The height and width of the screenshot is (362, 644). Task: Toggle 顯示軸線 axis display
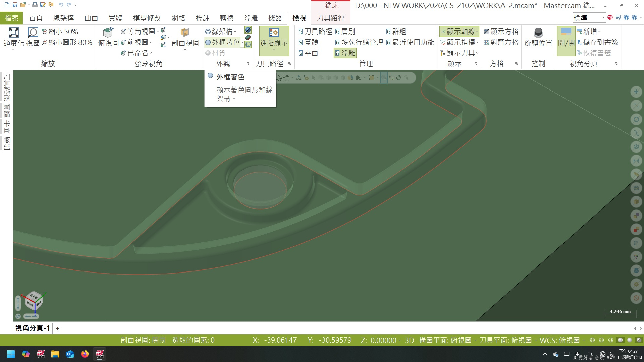pyautogui.click(x=460, y=31)
